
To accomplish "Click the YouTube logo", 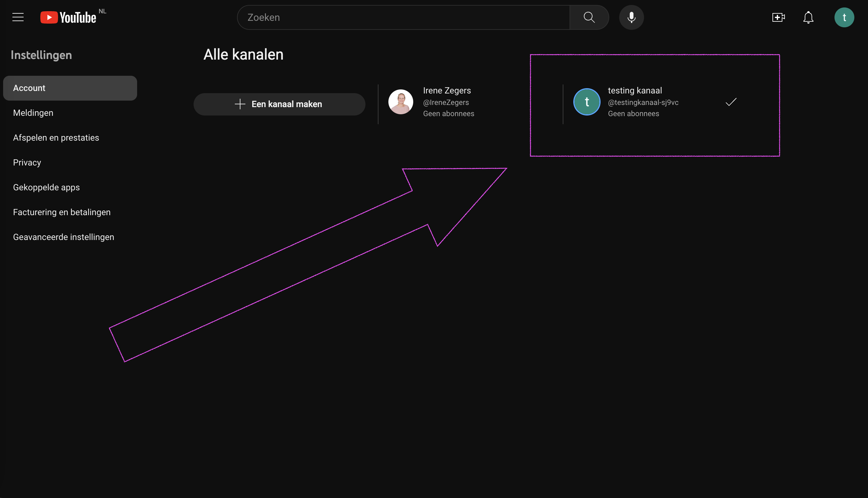I will 68,17.
